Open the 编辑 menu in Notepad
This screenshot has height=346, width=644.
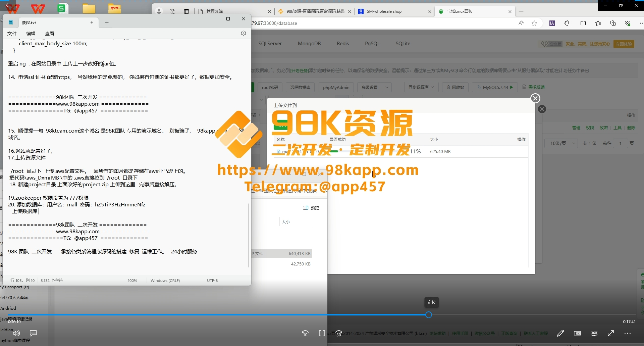(31, 34)
